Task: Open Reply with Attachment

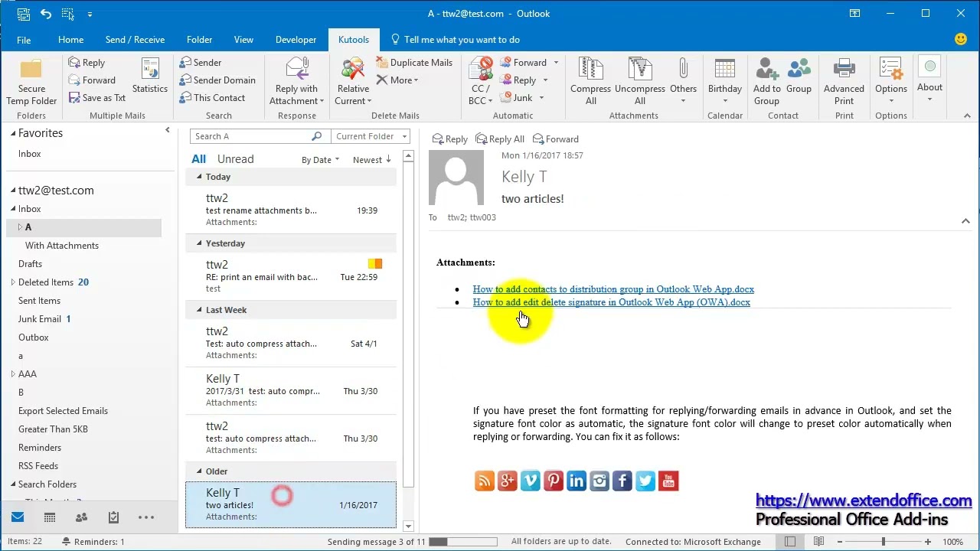Action: pyautogui.click(x=297, y=81)
